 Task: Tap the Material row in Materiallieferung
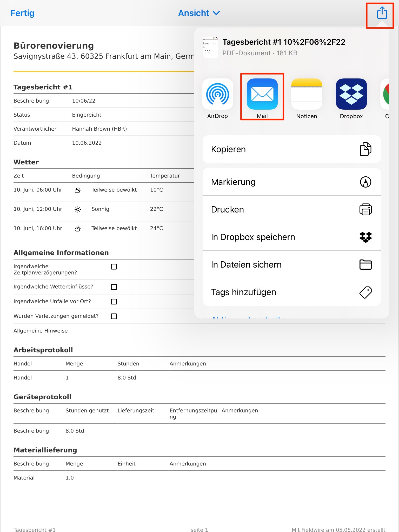pos(199,478)
